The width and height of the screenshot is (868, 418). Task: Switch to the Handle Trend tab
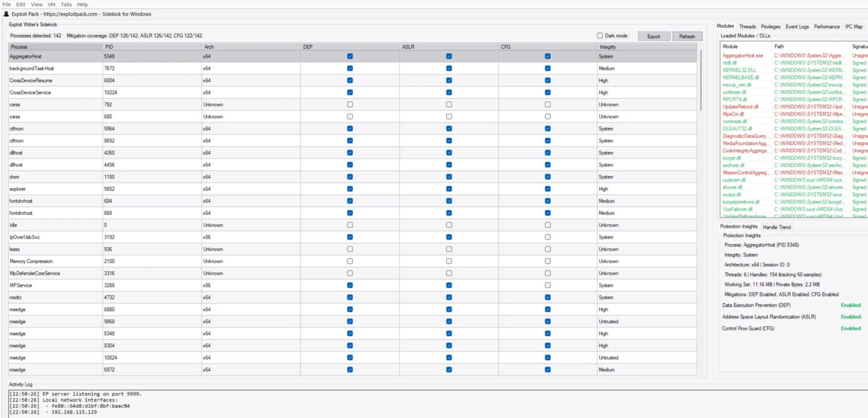pyautogui.click(x=776, y=227)
